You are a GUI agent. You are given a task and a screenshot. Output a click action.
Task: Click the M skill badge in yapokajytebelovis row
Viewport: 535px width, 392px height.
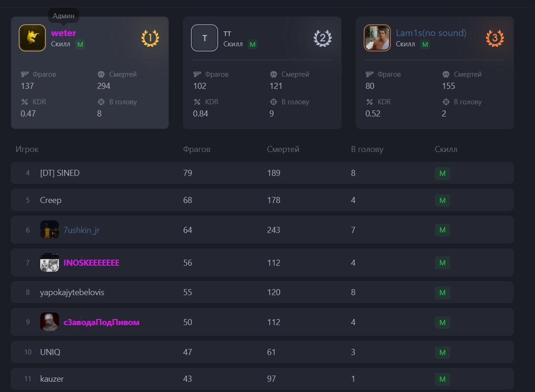[x=442, y=293]
